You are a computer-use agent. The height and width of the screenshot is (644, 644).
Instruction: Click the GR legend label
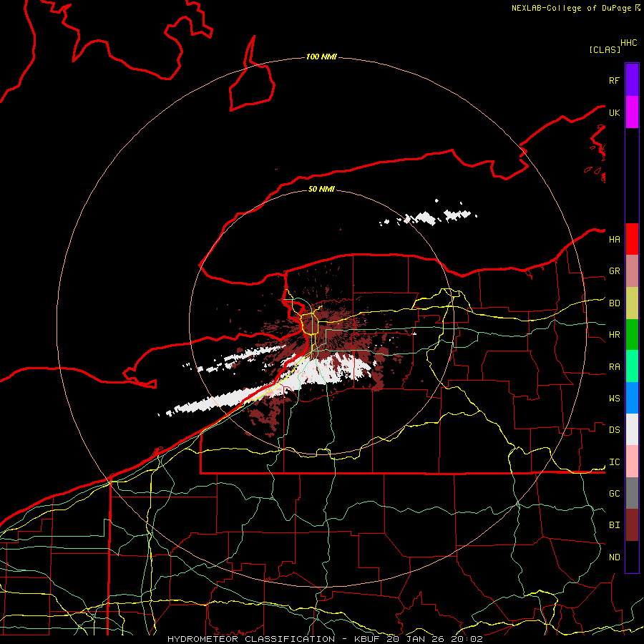[614, 271]
